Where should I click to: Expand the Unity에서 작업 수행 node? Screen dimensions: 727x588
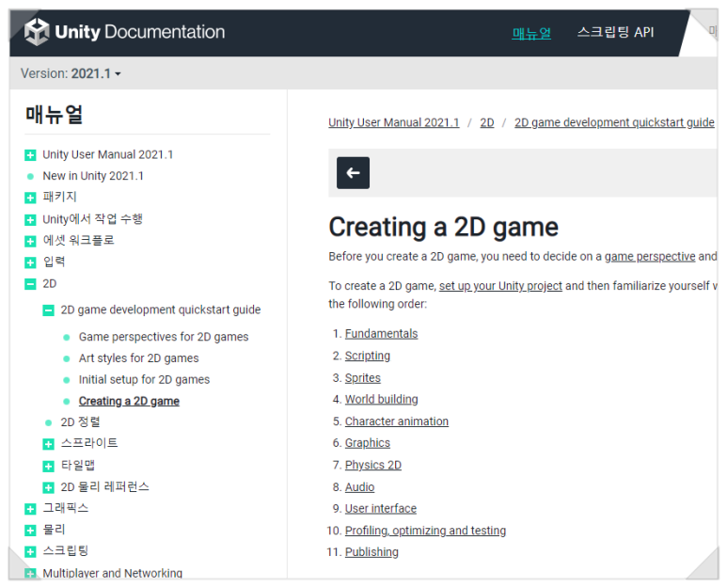(30, 220)
